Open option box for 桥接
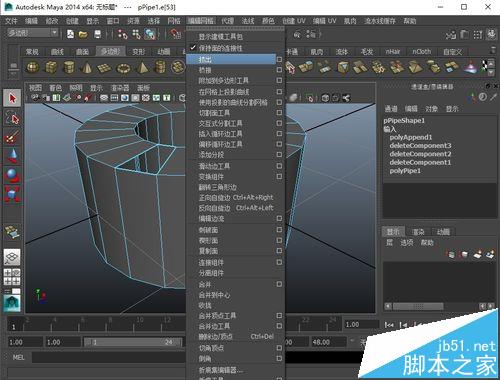Screen dimensions: 500x380 (x=279, y=70)
